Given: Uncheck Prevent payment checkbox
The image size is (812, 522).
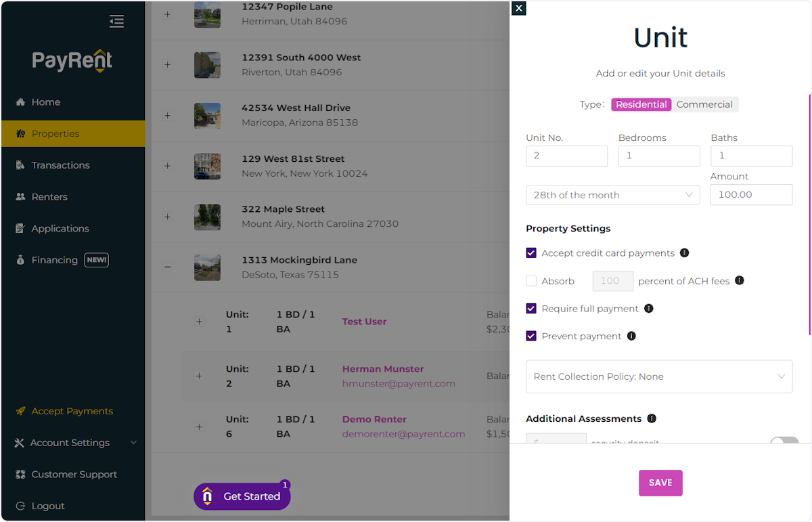Looking at the screenshot, I should (531, 336).
